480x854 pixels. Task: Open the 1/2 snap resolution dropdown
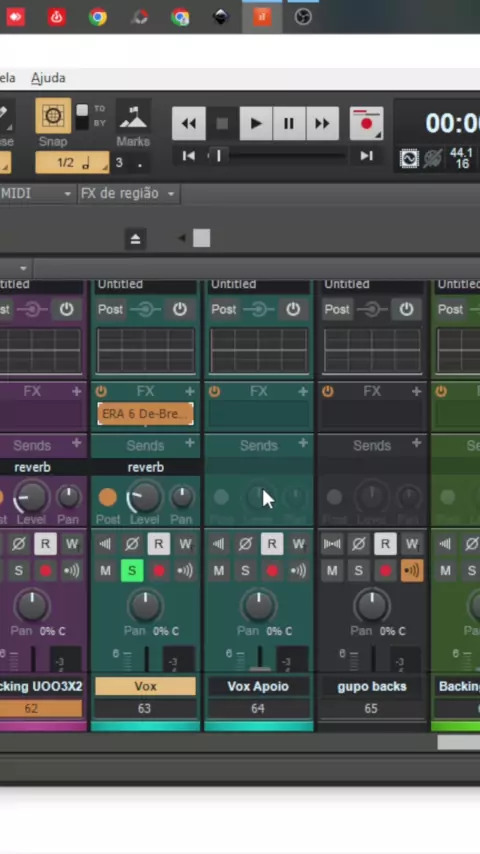(72, 163)
